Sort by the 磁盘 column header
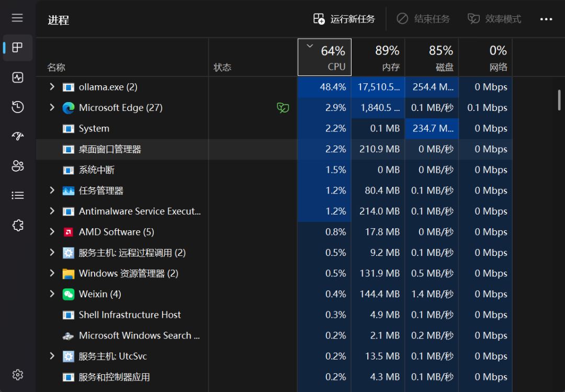Screen dimensions: 565x392 432,58
